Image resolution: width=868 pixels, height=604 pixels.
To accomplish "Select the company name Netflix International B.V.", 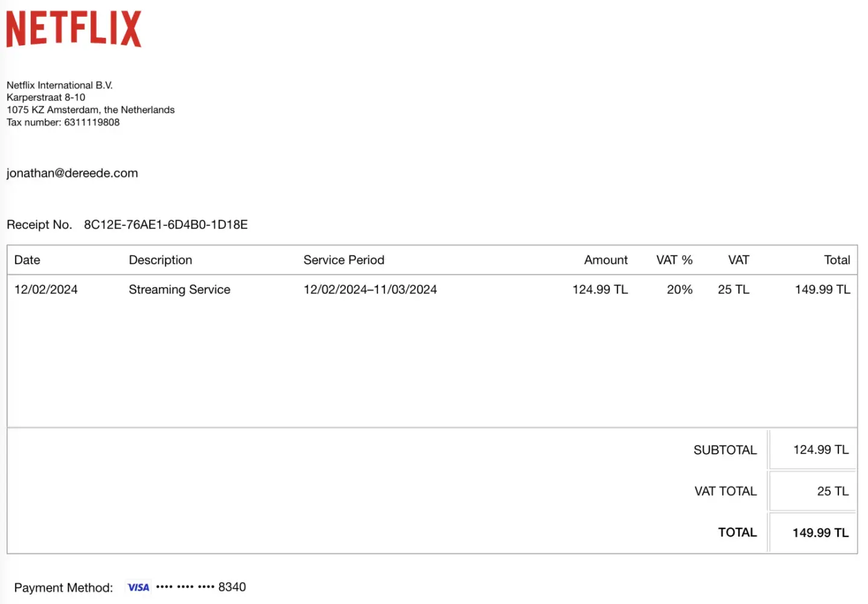I will 60,85.
